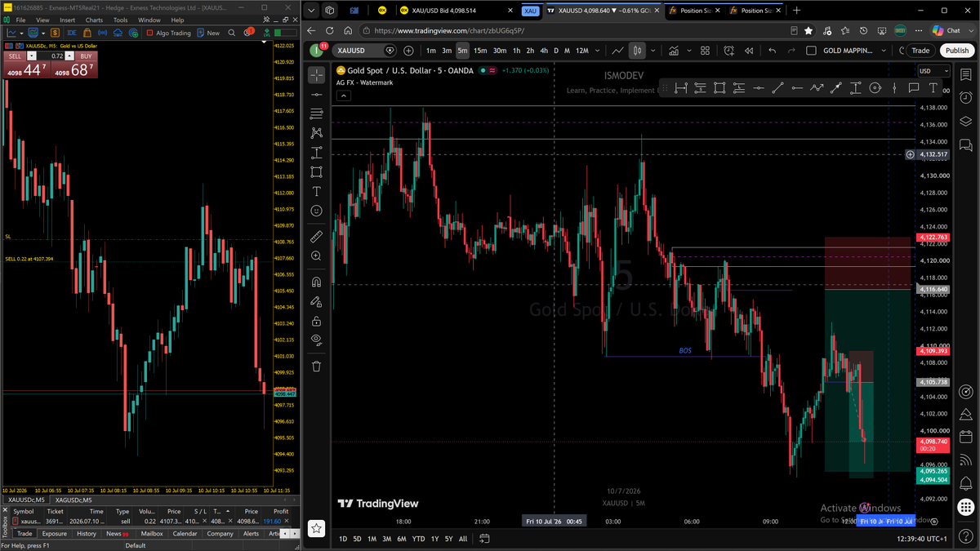Open the watchlist panel in right sidebar
The image size is (980, 551).
point(965,75)
